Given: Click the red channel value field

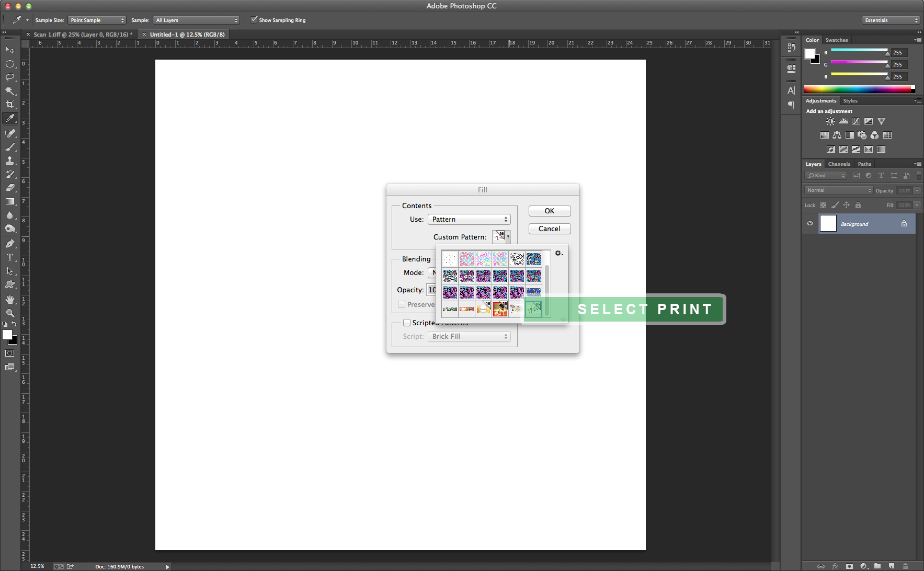Looking at the screenshot, I should pyautogui.click(x=899, y=53).
